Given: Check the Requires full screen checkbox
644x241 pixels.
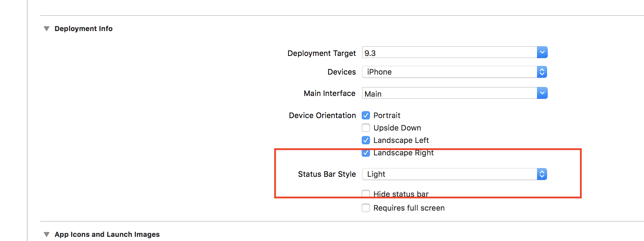Looking at the screenshot, I should tap(366, 208).
